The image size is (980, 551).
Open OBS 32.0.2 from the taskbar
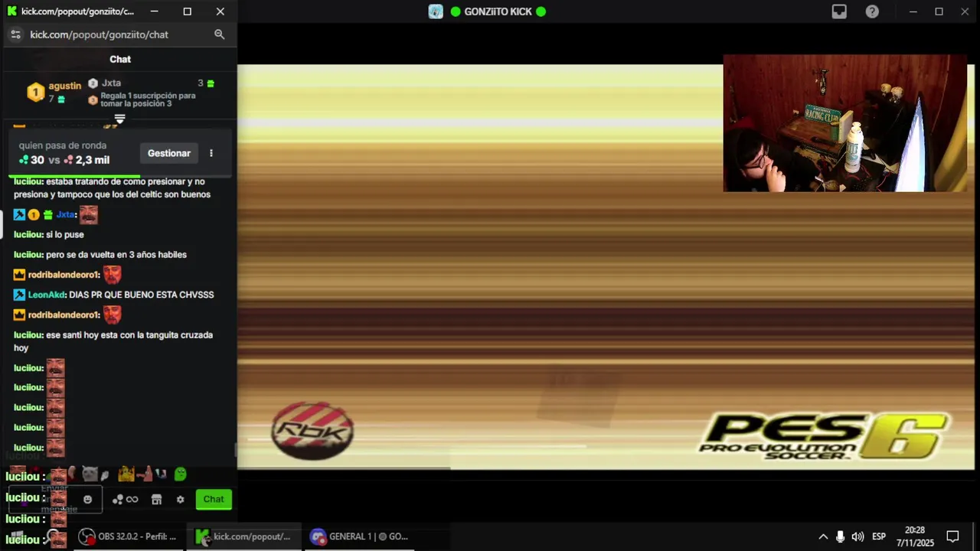[x=127, y=536]
